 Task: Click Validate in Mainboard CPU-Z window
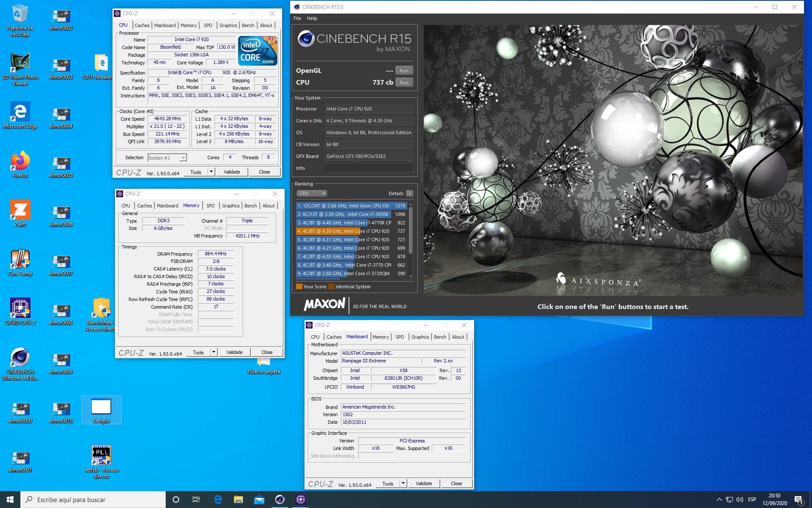coord(424,483)
